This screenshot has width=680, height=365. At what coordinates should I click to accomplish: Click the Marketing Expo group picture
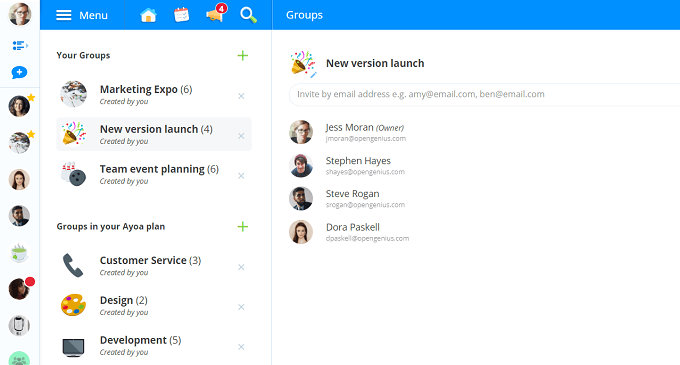point(73,94)
